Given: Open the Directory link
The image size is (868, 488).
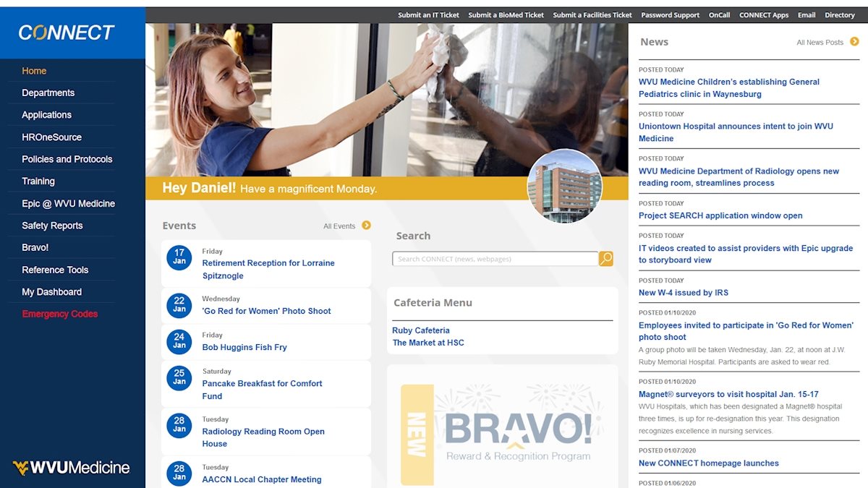Looking at the screenshot, I should pos(839,15).
